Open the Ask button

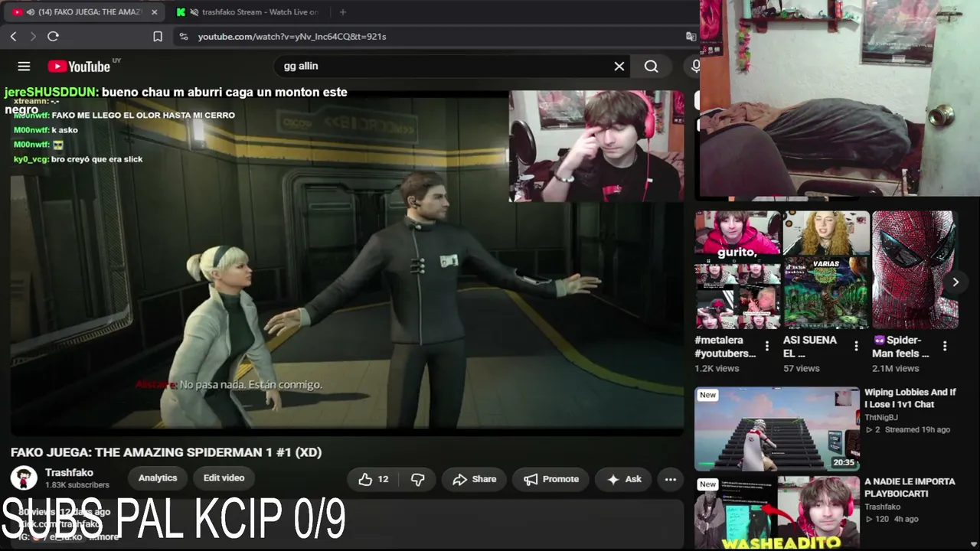tap(624, 479)
